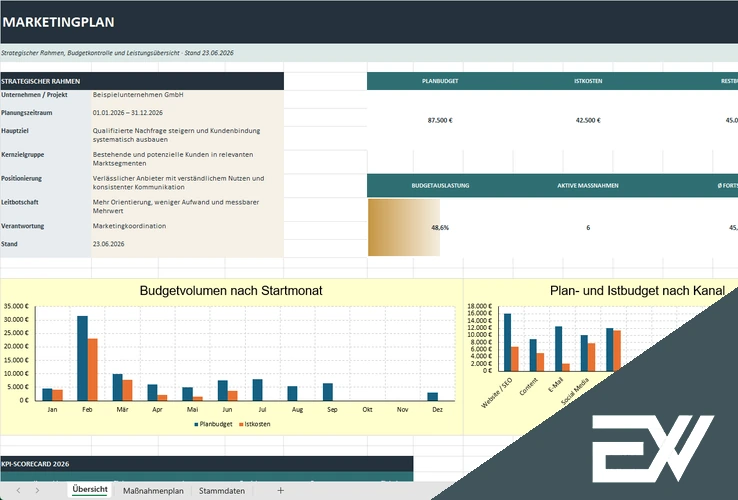This screenshot has width=738, height=500.
Task: Select the Feb Planbudget bar
Action: 82,358
